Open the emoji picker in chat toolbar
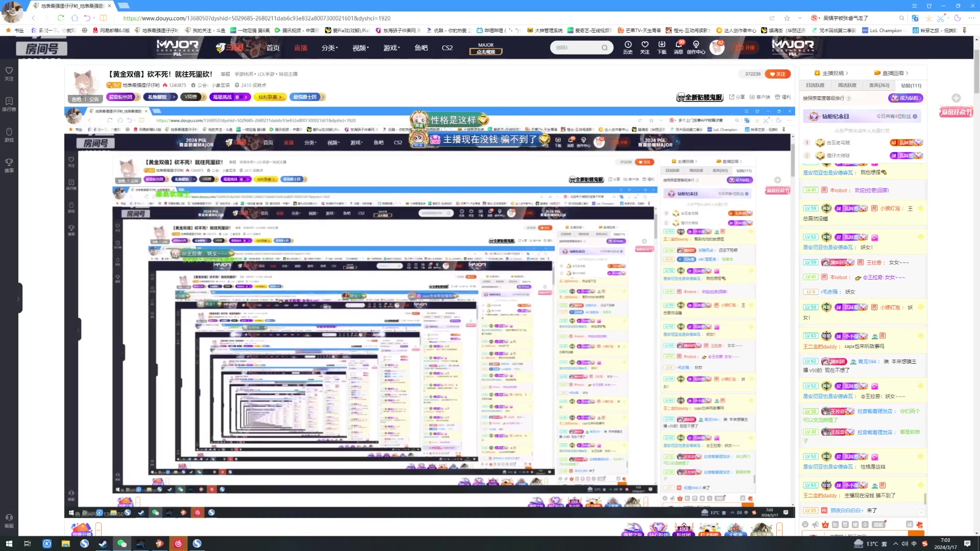The image size is (980, 551). [805, 524]
